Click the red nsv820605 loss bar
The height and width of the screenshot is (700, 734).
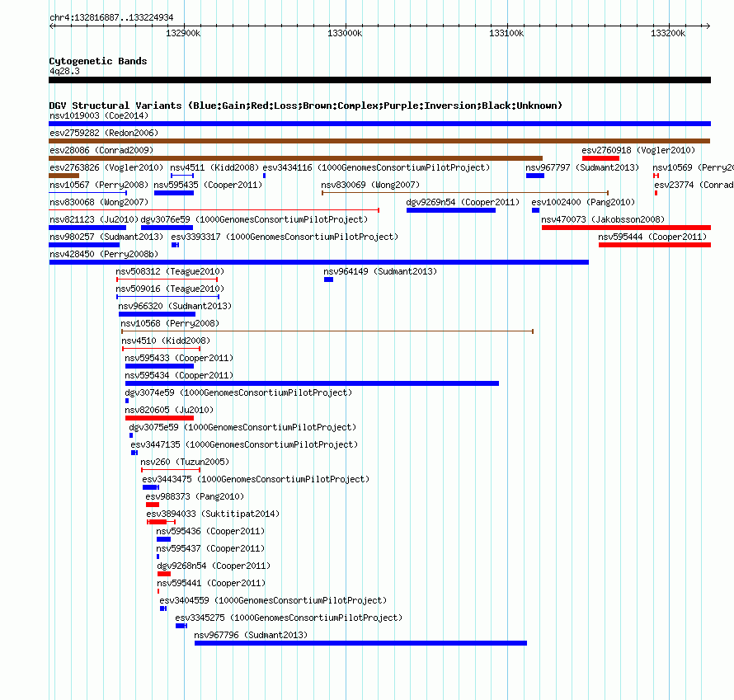pyautogui.click(x=159, y=418)
